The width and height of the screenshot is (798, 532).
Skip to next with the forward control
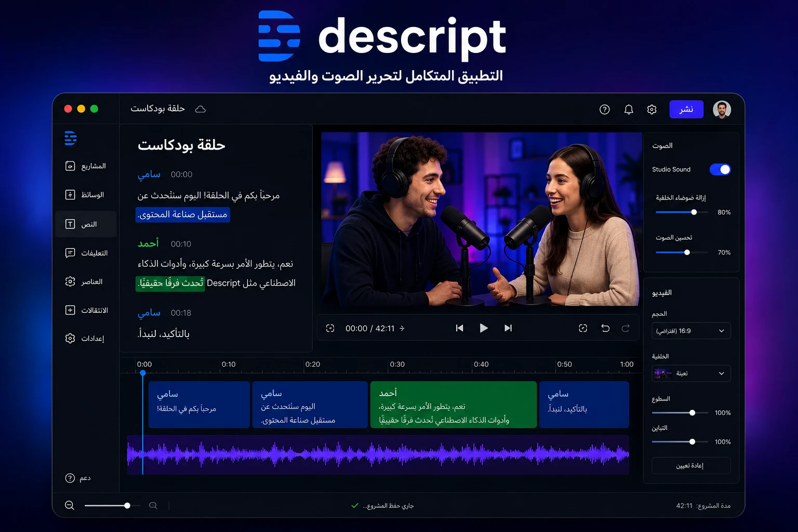508,328
